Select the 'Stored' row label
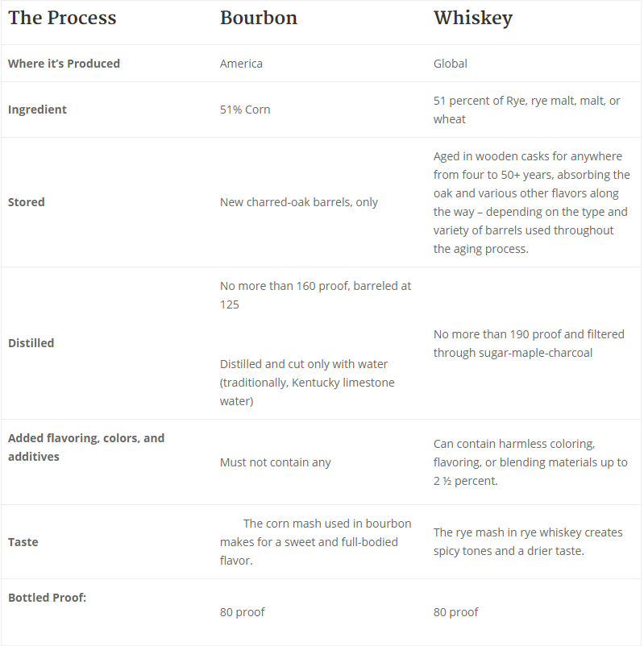This screenshot has width=644, height=646. coord(26,202)
